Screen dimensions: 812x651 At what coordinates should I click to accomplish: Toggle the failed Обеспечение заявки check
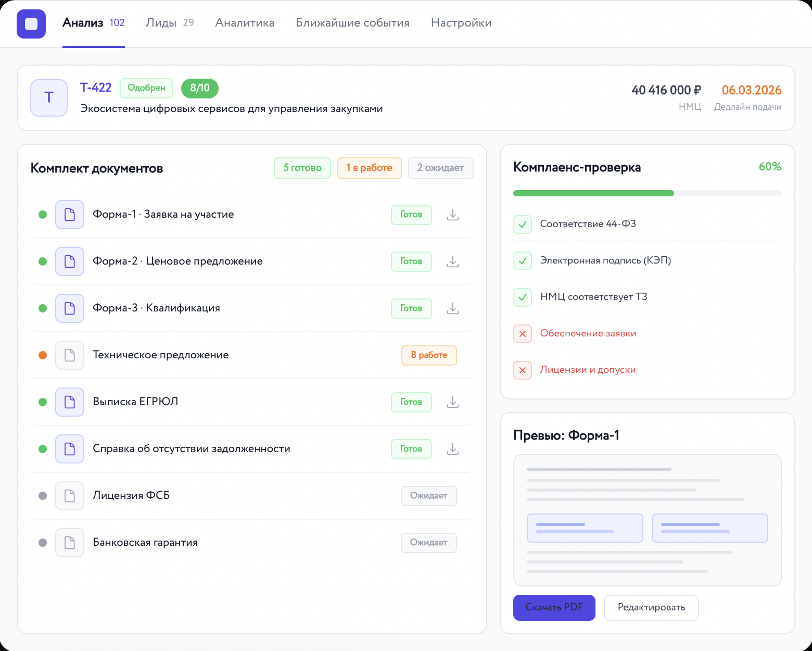pyautogui.click(x=522, y=334)
